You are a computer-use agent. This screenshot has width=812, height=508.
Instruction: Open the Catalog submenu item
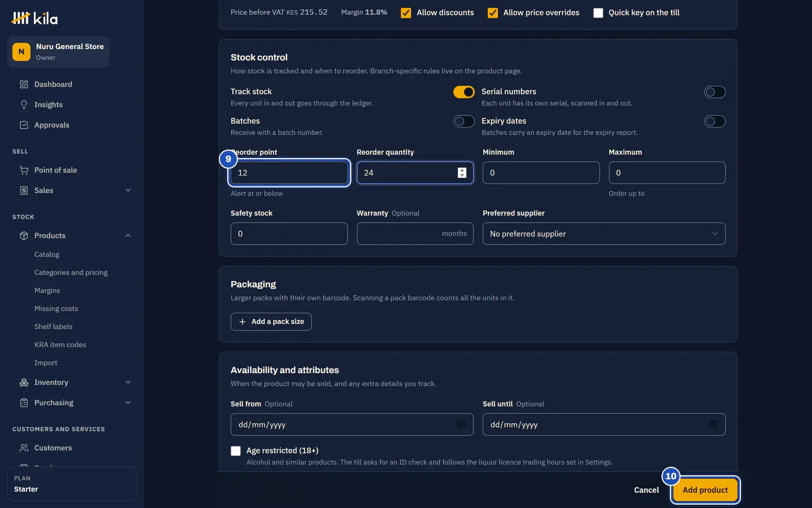point(47,255)
